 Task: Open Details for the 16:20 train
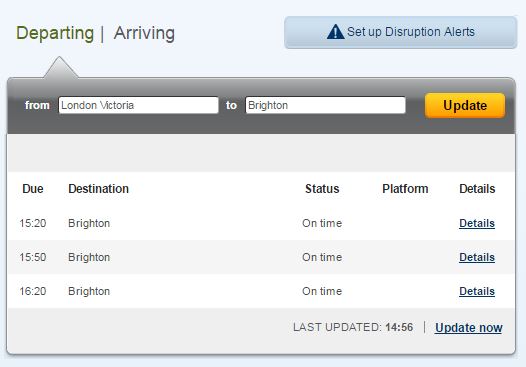click(477, 291)
